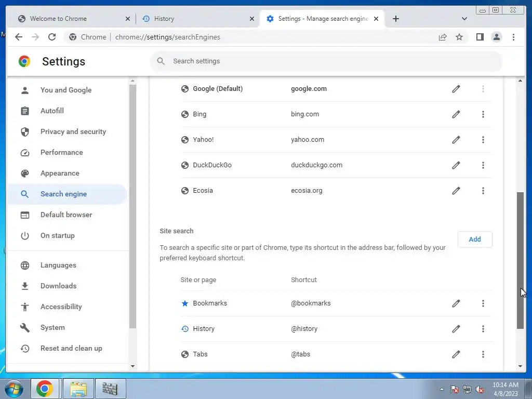Open You and Google settings

tap(67, 90)
